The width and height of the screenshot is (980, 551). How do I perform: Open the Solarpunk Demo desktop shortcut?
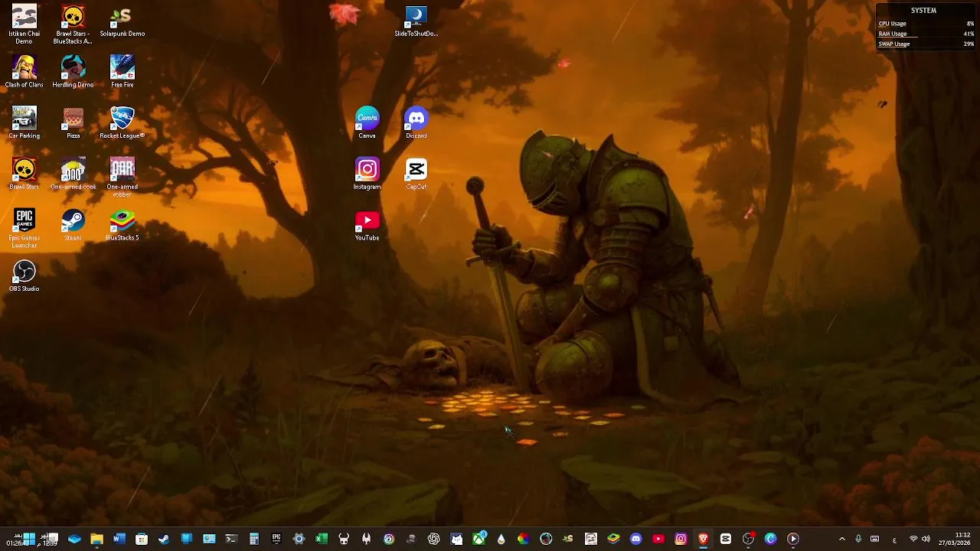coord(122,21)
